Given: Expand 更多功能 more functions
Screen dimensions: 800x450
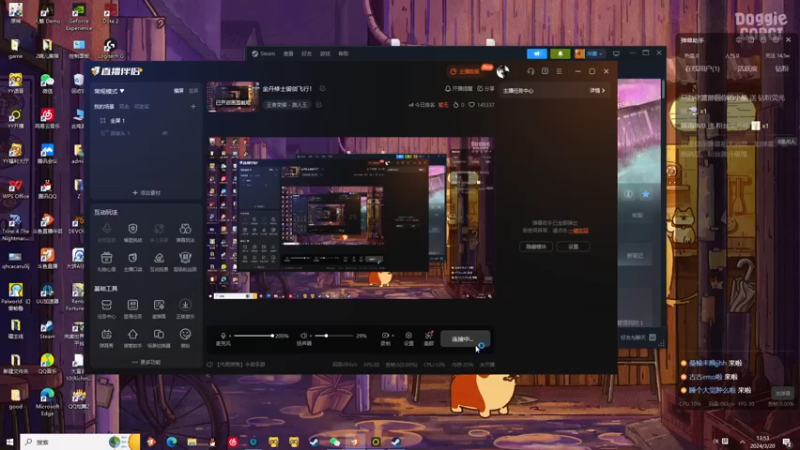Looking at the screenshot, I should [146, 362].
